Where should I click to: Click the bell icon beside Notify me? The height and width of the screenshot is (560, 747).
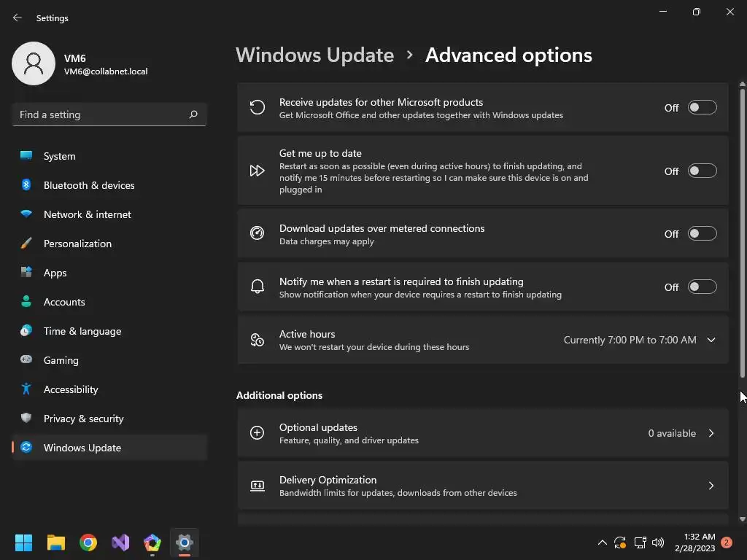coord(258,287)
